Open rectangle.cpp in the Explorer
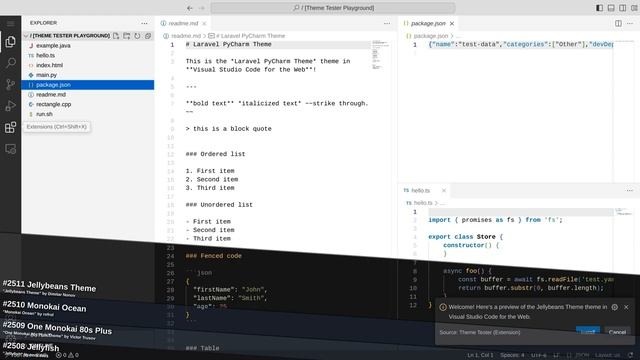This screenshot has height=360, width=640. (x=53, y=104)
